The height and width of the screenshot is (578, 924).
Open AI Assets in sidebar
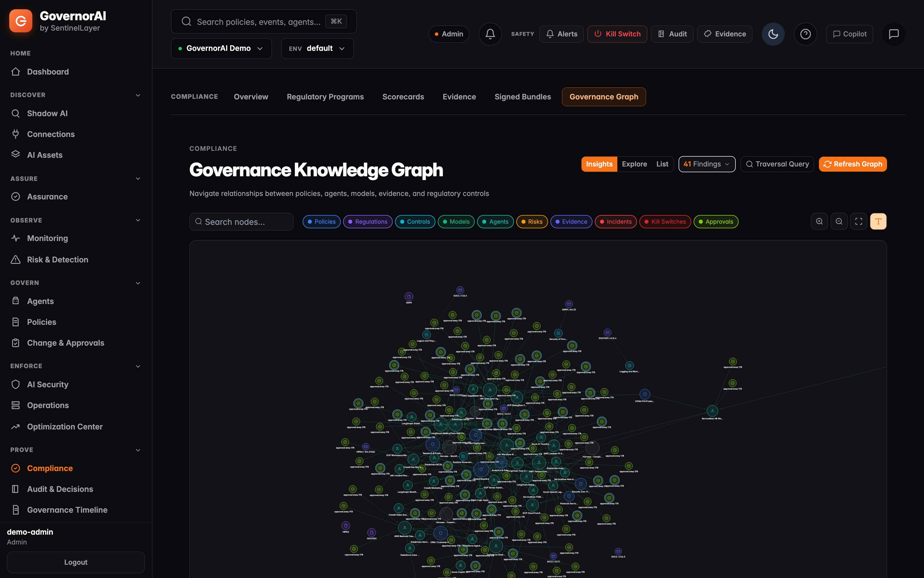tap(76, 155)
